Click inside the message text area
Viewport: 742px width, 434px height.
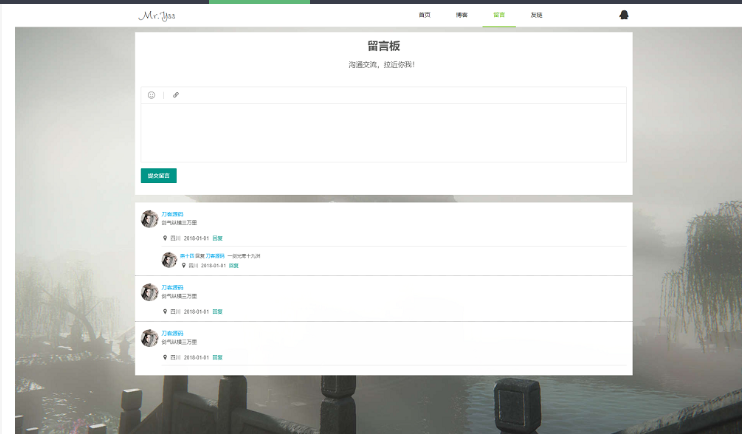(x=383, y=132)
